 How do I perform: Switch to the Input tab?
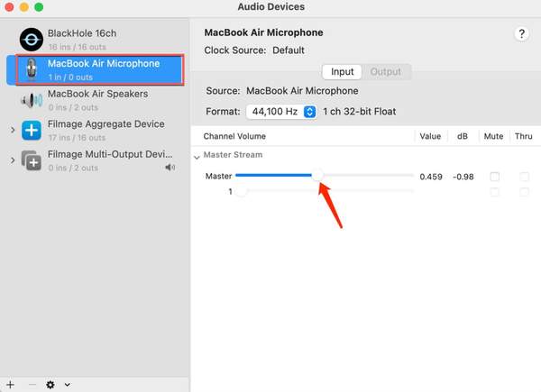click(x=343, y=71)
